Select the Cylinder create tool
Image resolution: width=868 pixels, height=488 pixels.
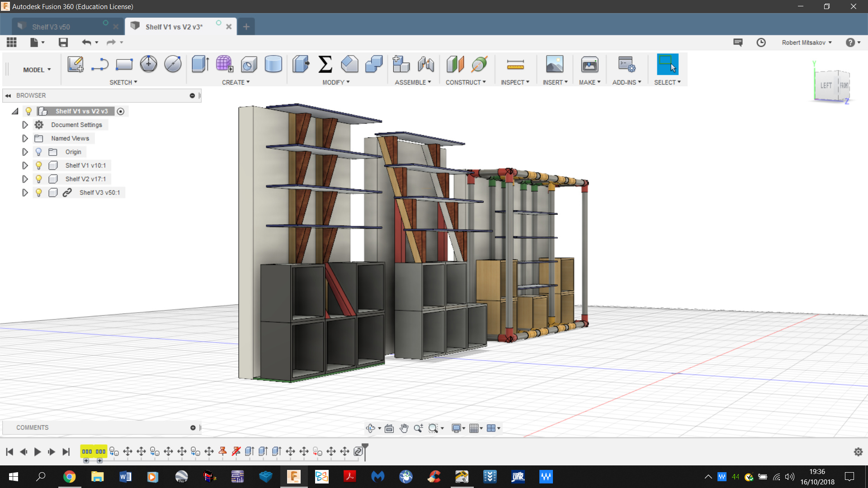[x=273, y=64]
